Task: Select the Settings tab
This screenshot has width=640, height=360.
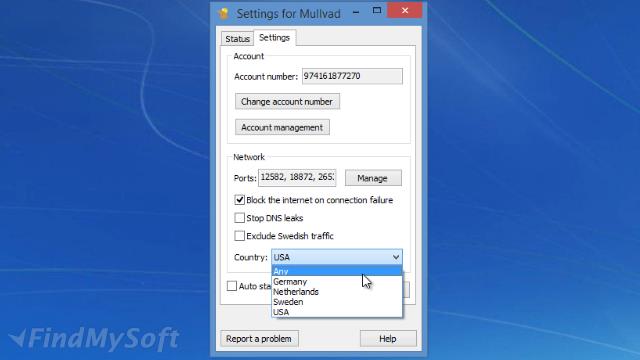Action: pos(274,38)
